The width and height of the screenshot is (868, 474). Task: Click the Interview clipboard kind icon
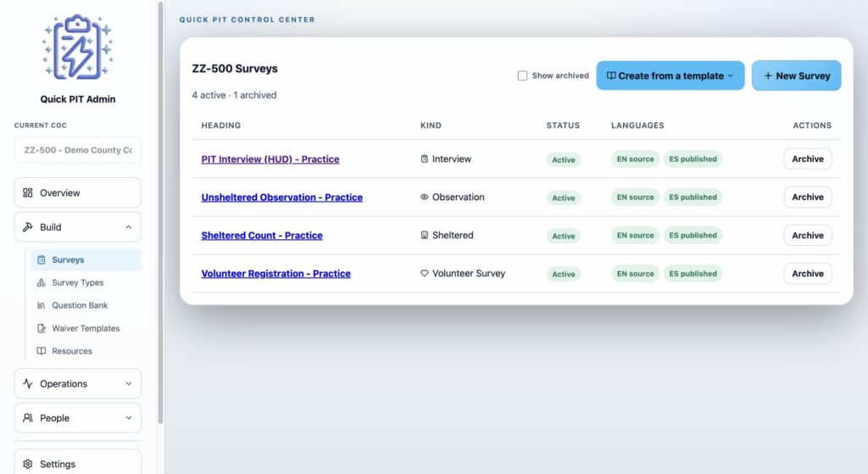point(425,159)
